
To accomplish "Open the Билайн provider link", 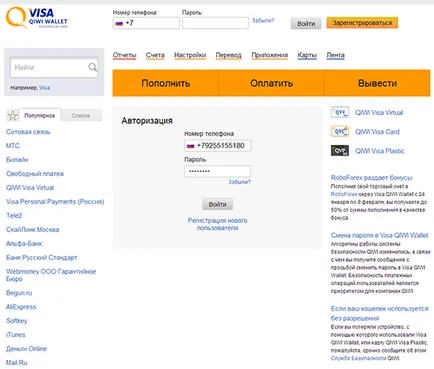I will pyautogui.click(x=17, y=160).
